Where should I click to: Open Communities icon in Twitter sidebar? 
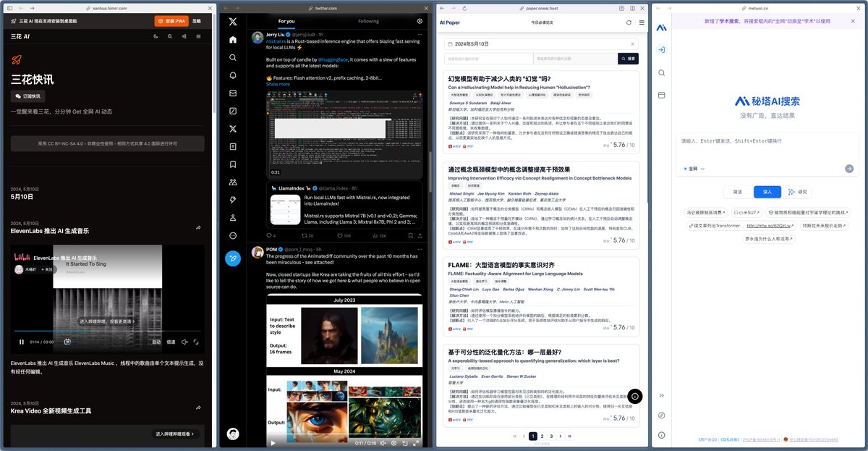[x=233, y=182]
